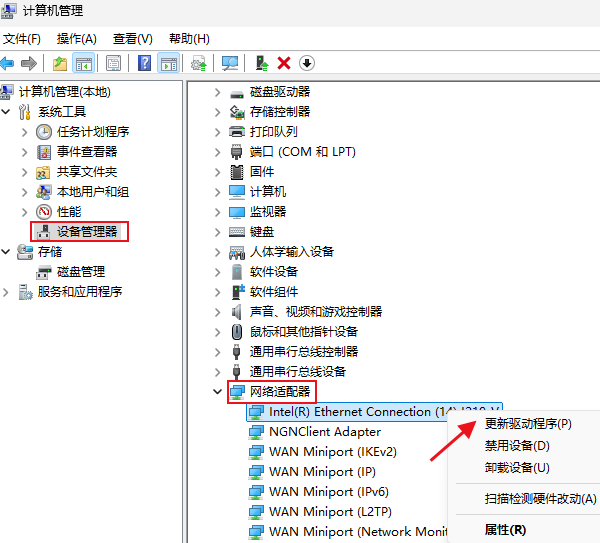
Task: Toggle the show/hide console tree icon
Action: pyautogui.click(x=84, y=63)
